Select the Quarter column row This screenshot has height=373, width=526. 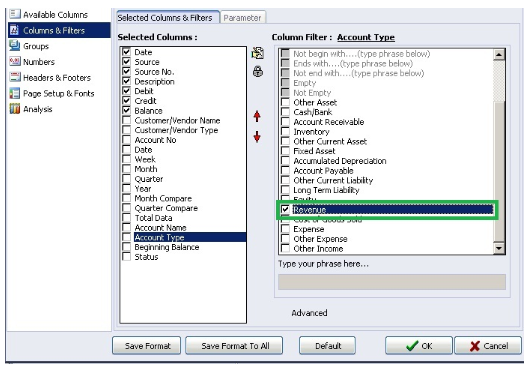[183, 179]
